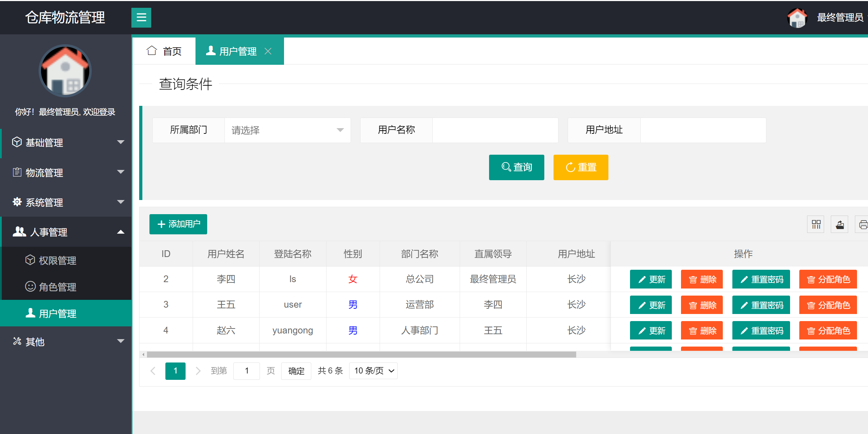Image resolution: width=868 pixels, height=434 pixels.
Task: Focus the 用户名称 input field
Action: click(x=495, y=130)
